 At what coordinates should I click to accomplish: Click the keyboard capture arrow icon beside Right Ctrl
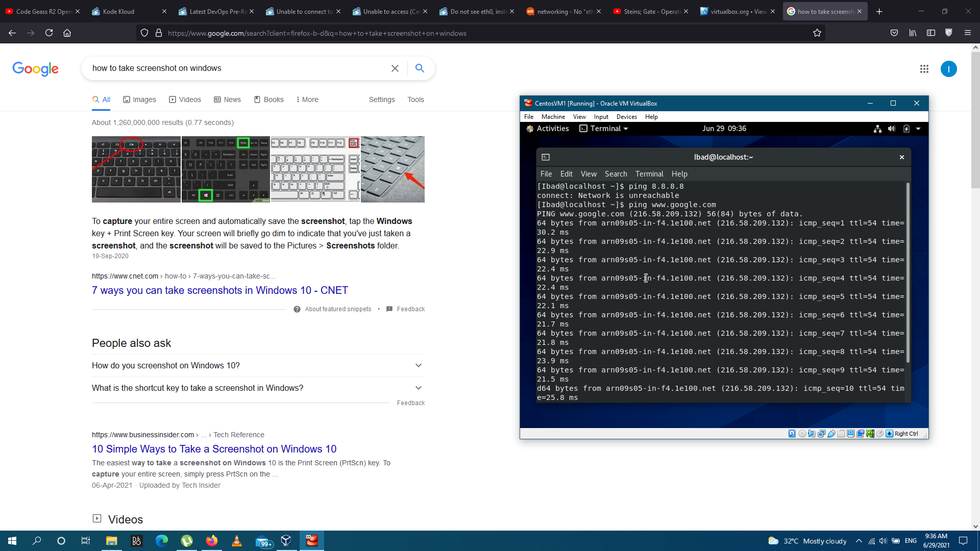point(889,434)
